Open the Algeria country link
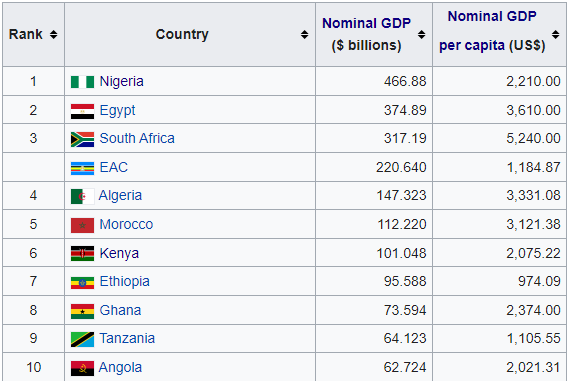 [x=120, y=196]
